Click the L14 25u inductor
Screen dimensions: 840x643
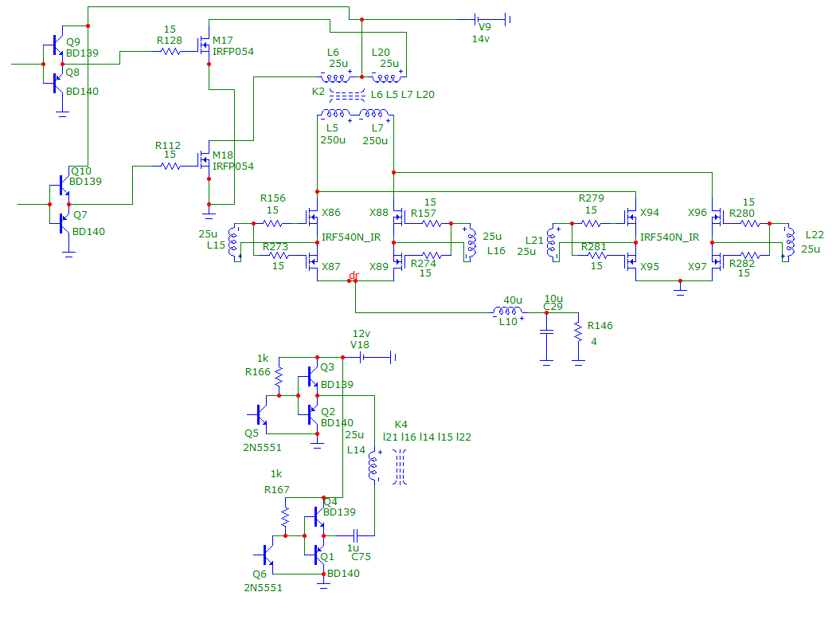(x=372, y=466)
